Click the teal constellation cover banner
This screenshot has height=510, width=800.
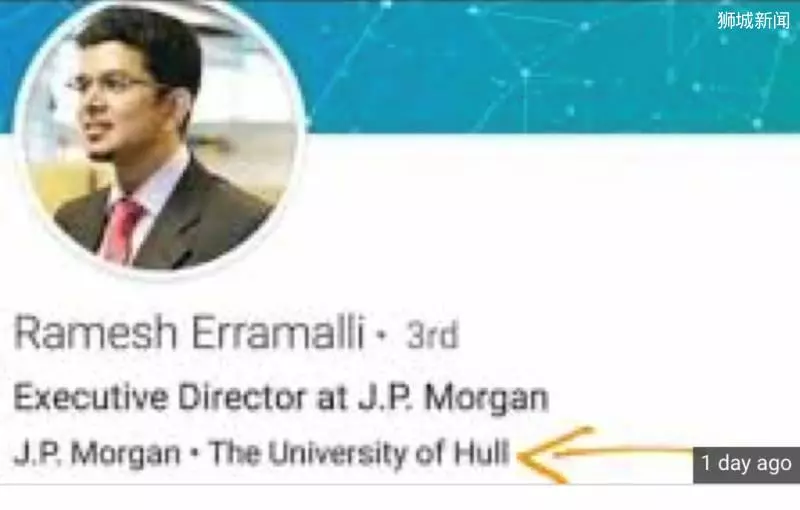551,66
